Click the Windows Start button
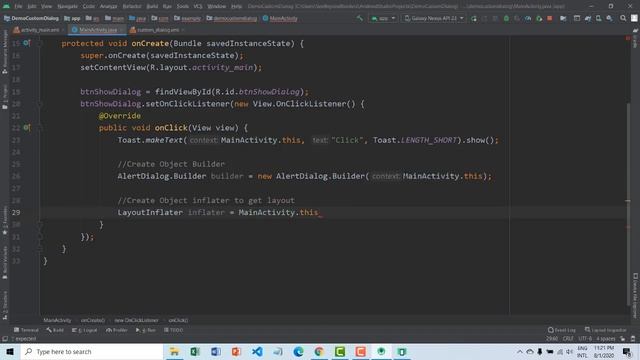Screen dimensions: 640x360 10,351
